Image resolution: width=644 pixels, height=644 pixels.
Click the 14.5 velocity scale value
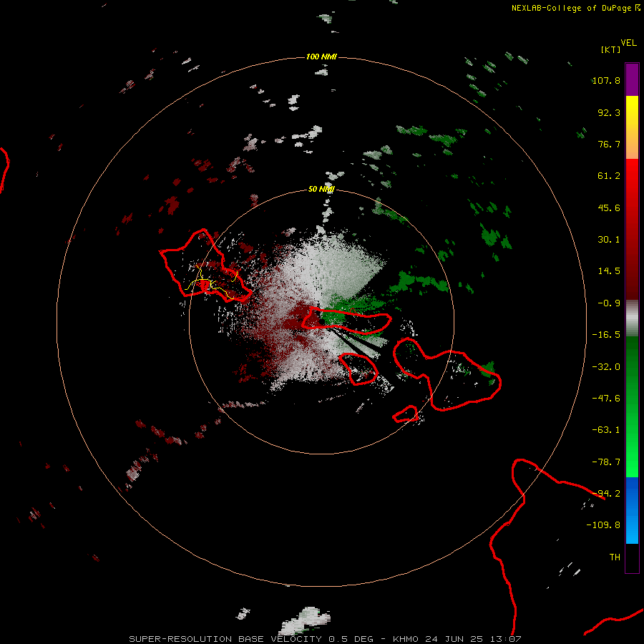[609, 271]
